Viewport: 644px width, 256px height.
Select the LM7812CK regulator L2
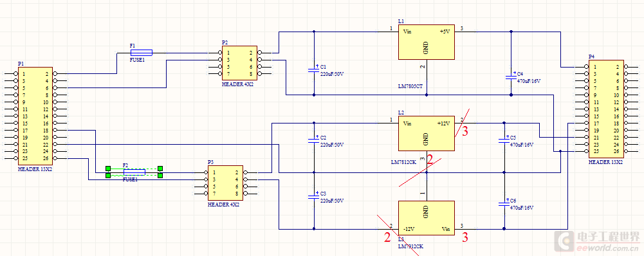(427, 133)
